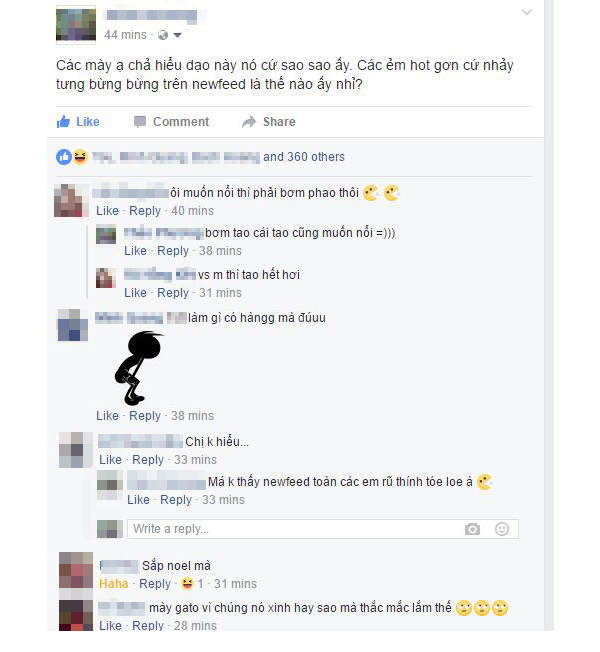600x652 pixels.
Task: Like the comment 'Chị k hiểu...'
Action: click(110, 460)
